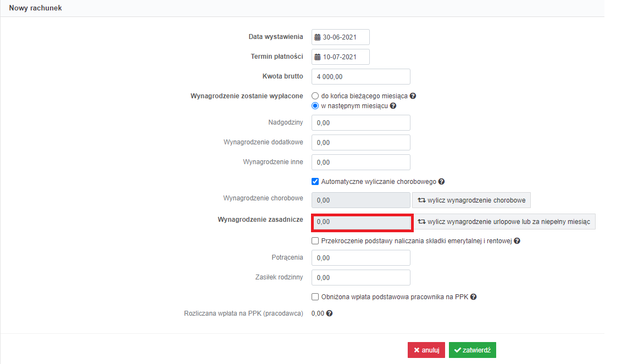Viewport: 633px width, 364px height.
Task: Focus the Nadgodziny input field
Action: [x=361, y=122]
